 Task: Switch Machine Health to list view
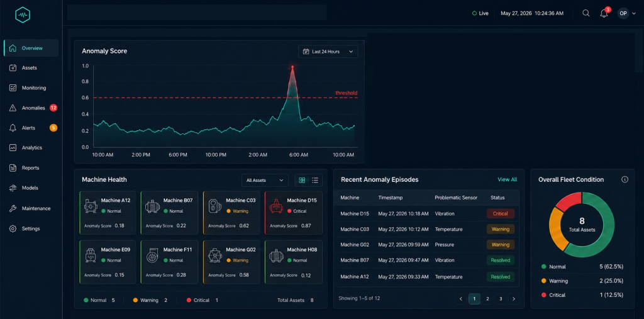coord(315,180)
